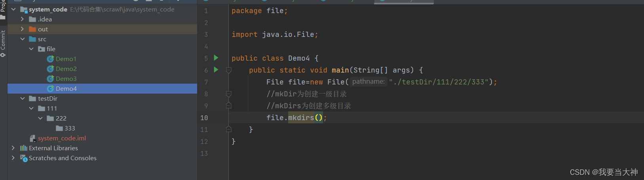Run class Demo4 via gutter arrow

pos(216,58)
